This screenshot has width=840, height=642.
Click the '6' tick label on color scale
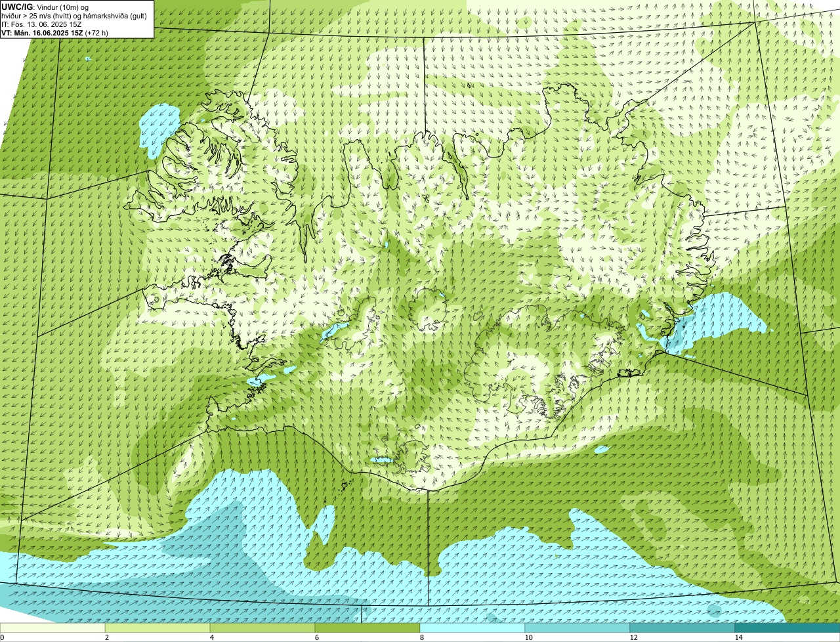[x=316, y=637]
